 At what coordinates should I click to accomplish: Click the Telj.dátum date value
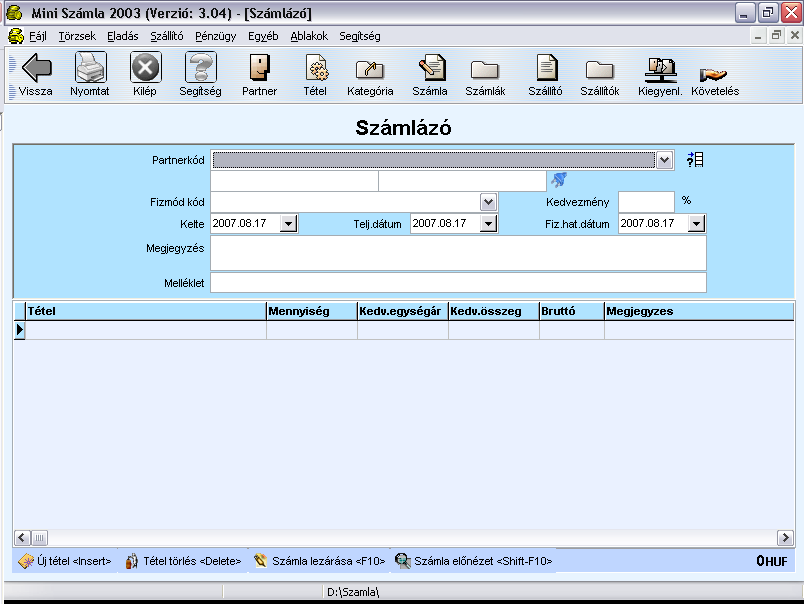439,224
